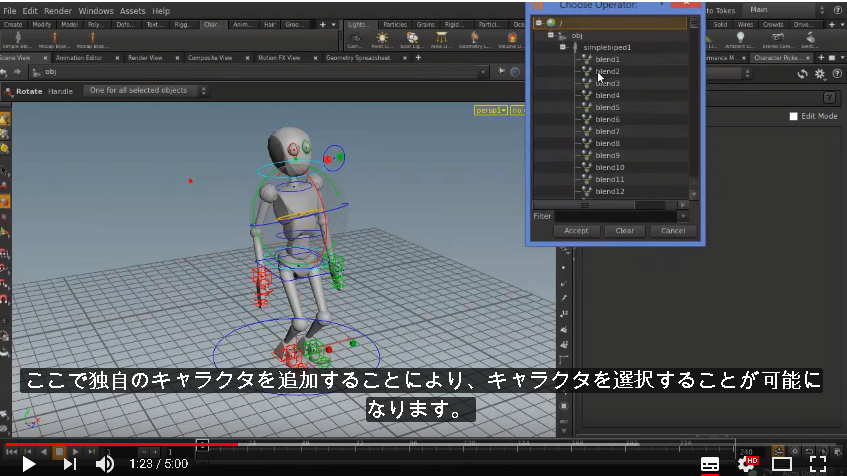
Task: Switch to the Animation Editor tab
Action: point(79,58)
